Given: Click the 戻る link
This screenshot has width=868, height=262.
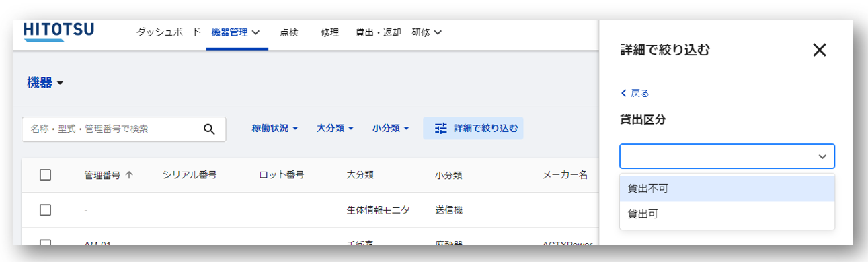Looking at the screenshot, I should pos(635,93).
